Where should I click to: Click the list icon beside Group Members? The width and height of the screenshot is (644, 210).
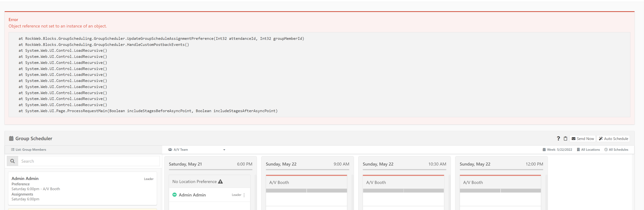(x=13, y=149)
